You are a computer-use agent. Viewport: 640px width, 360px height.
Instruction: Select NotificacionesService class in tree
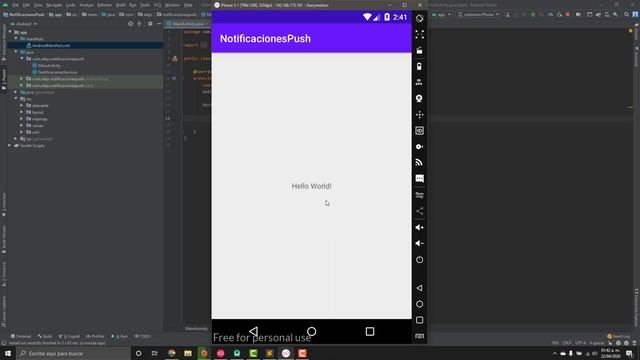click(57, 72)
